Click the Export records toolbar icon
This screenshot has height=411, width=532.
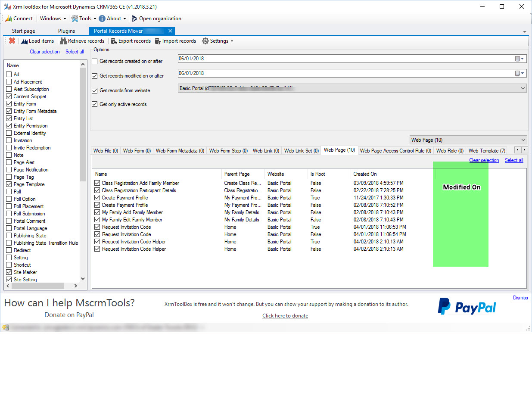click(x=115, y=41)
